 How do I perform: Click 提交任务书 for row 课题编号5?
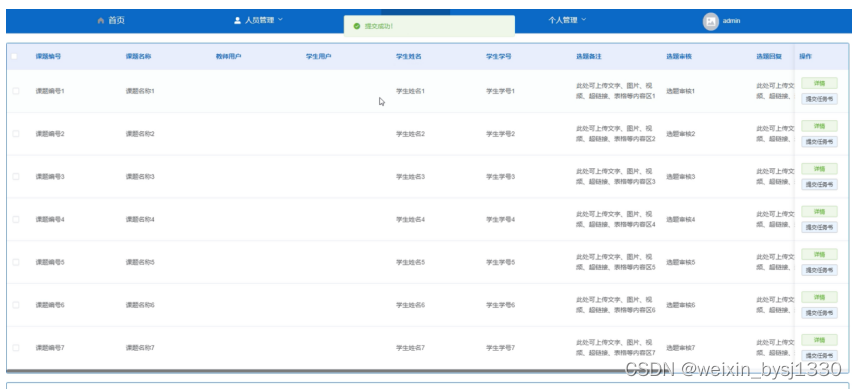[819, 270]
